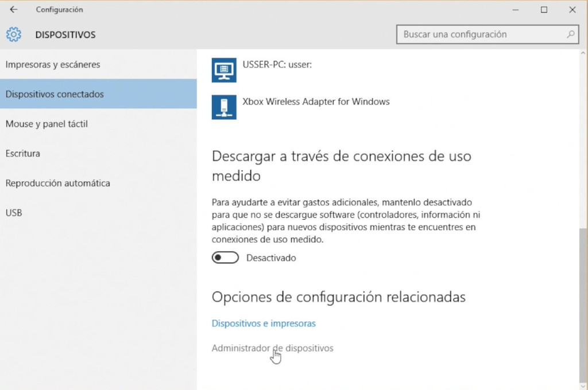588x390 pixels.
Task: Select the Xbox Wireless Adapter device icon
Action: pos(224,107)
